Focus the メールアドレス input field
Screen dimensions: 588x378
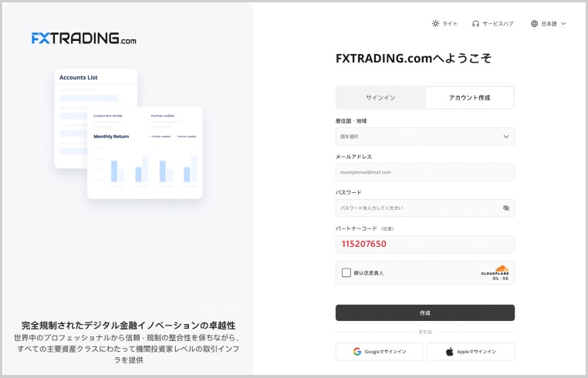tap(424, 172)
